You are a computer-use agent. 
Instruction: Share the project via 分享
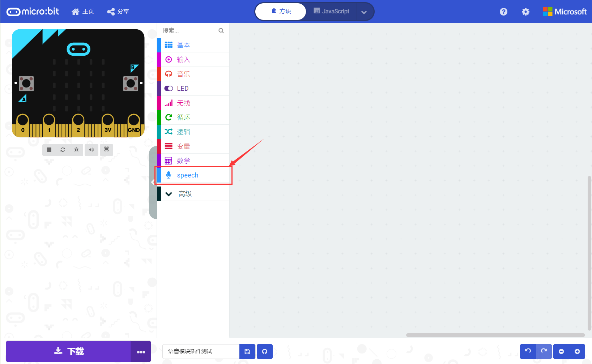[x=118, y=11]
